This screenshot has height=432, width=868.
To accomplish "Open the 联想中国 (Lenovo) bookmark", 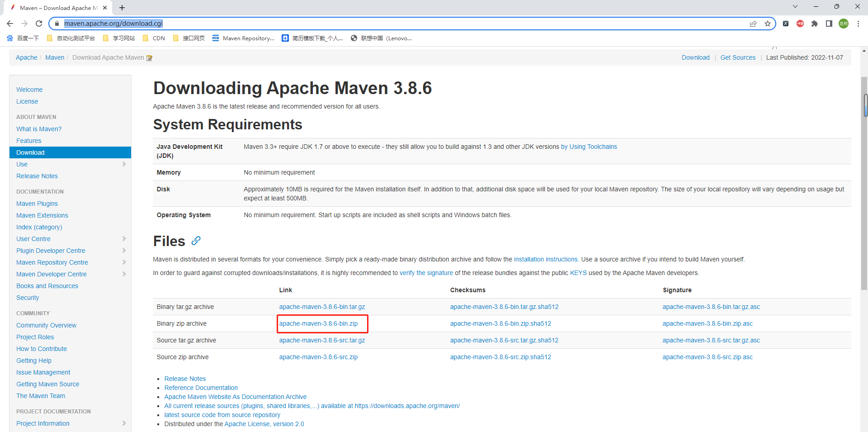I will [381, 38].
